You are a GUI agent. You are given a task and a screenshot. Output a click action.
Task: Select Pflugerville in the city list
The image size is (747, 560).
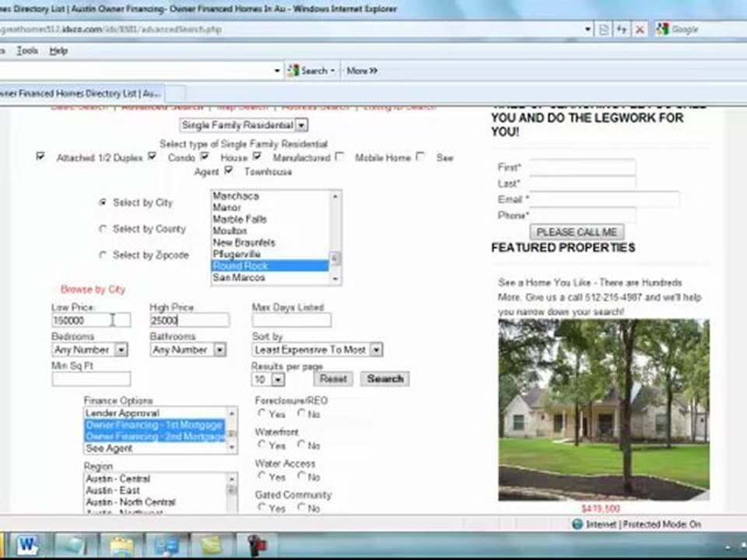point(270,254)
